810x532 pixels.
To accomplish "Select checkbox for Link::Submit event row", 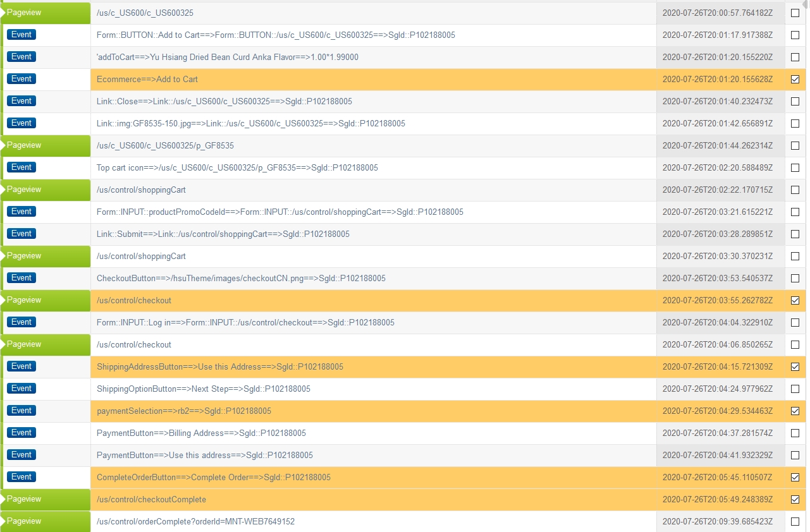I will 795,234.
